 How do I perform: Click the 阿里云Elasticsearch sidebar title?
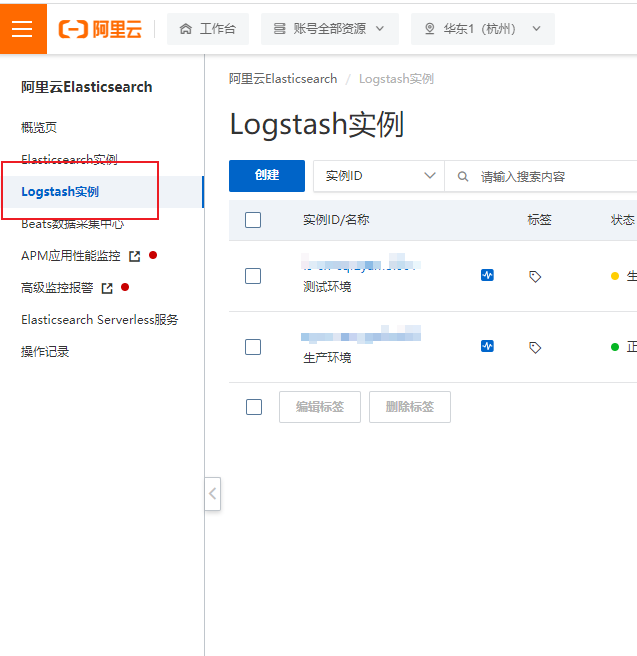(87, 87)
